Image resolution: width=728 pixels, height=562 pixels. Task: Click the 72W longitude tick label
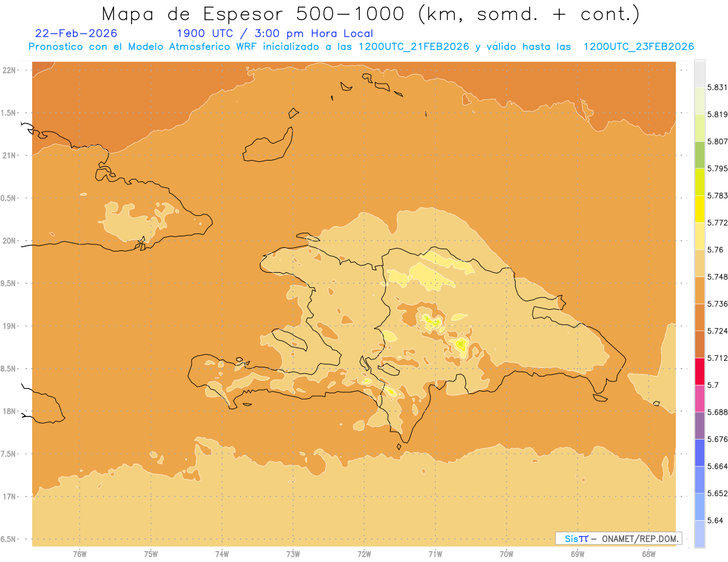(x=365, y=554)
